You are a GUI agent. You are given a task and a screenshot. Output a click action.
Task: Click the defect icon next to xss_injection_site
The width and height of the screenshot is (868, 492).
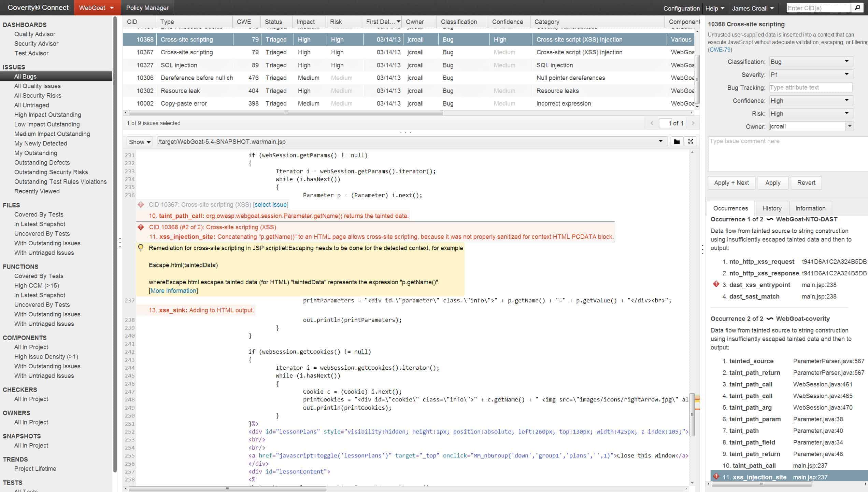(716, 476)
